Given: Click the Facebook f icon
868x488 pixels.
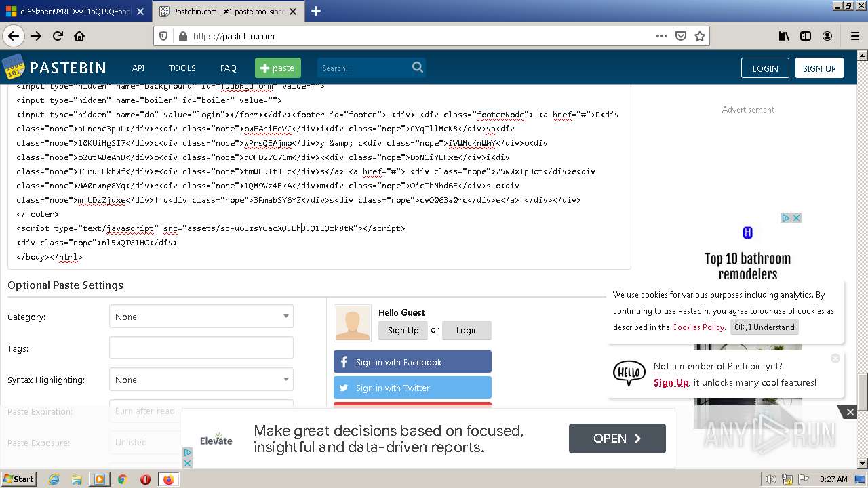Looking at the screenshot, I should pyautogui.click(x=344, y=362).
